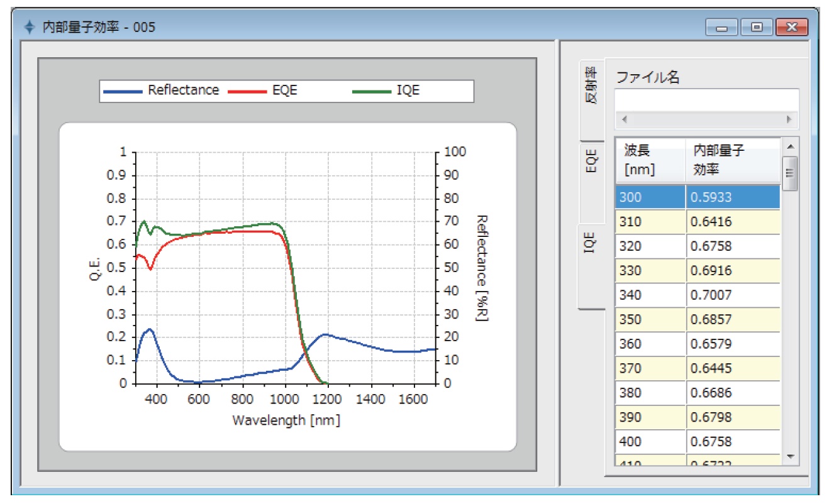Click the file name scroll right arrow

click(x=789, y=119)
